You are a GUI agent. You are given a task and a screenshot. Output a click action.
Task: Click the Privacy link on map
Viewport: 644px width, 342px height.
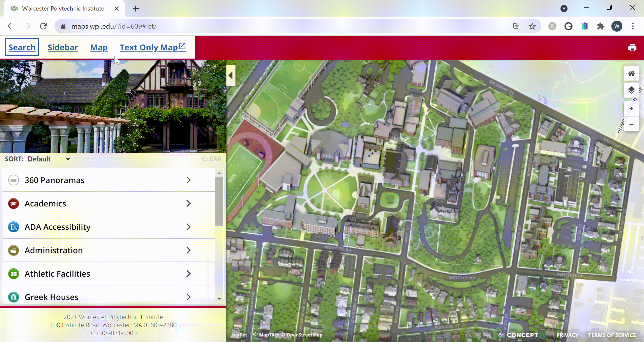point(567,335)
